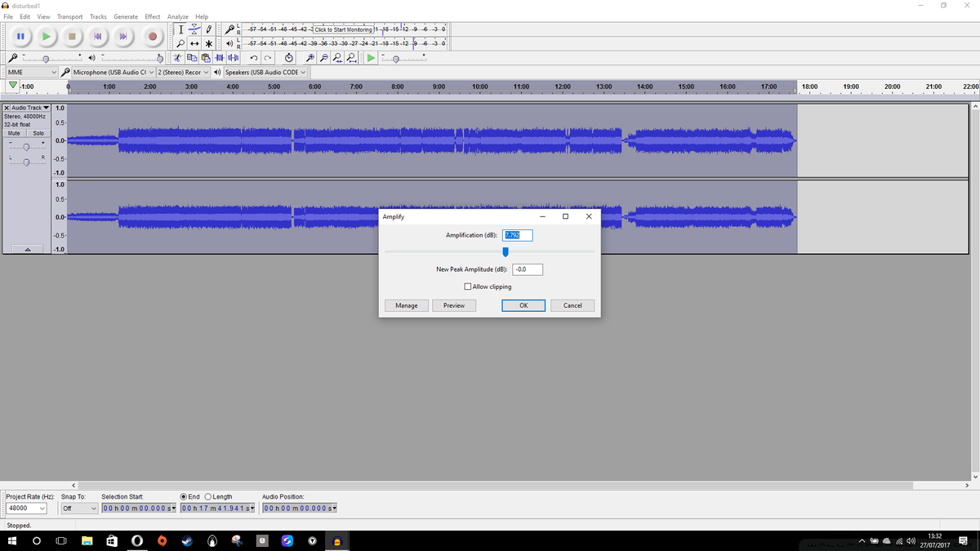
Task: Click the Undo icon
Action: click(255, 57)
